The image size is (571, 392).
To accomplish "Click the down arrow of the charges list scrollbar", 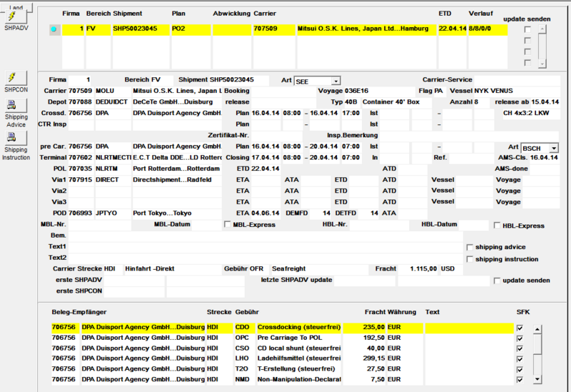I will pyautogui.click(x=537, y=380).
